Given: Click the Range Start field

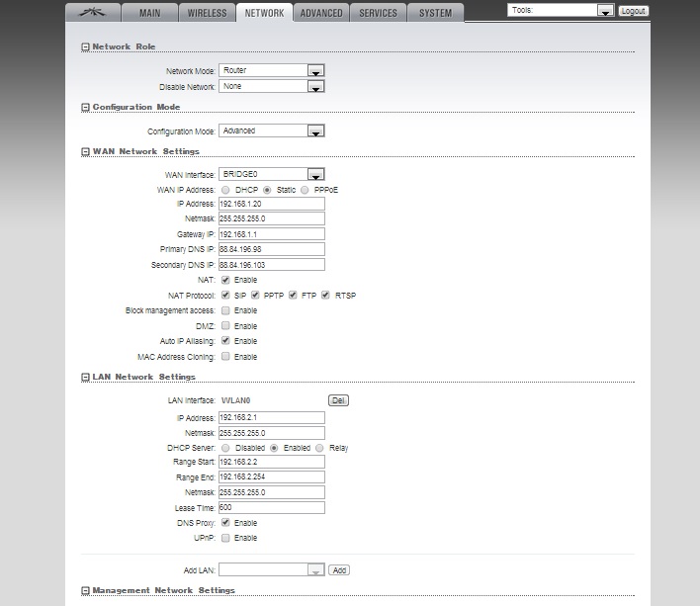Looking at the screenshot, I should point(272,462).
